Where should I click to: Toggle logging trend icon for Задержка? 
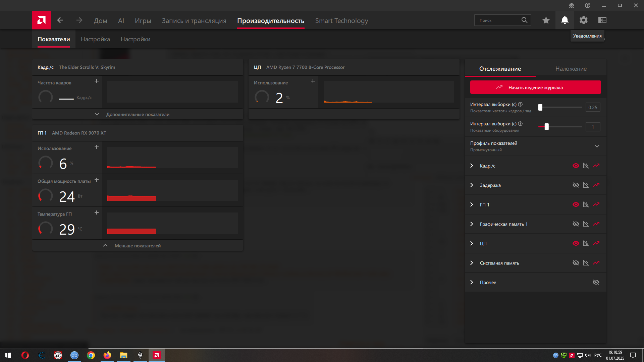tap(596, 185)
